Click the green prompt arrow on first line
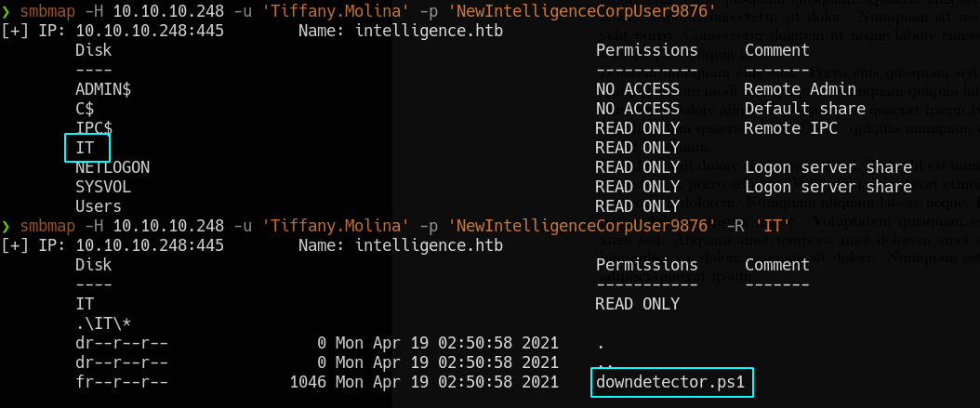Screen dimensions: 980x408 tap(7, 11)
